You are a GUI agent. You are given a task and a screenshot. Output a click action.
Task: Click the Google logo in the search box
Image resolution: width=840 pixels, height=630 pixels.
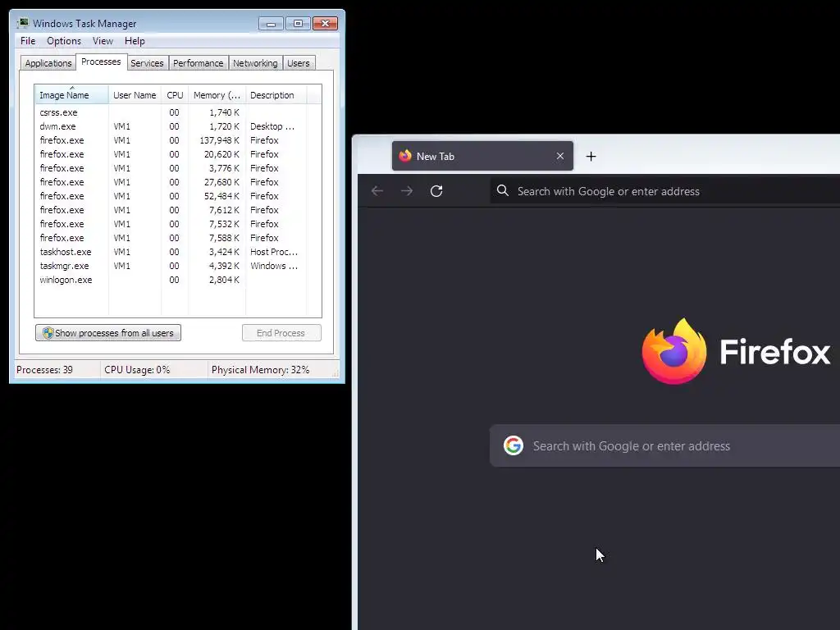click(514, 445)
